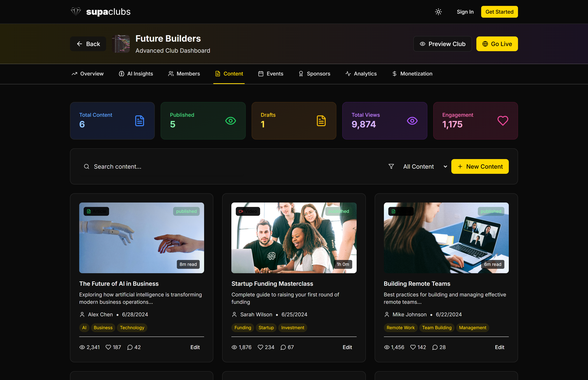This screenshot has height=380, width=588.
Task: Click comments icon on Building Remote Teams
Action: [435, 347]
